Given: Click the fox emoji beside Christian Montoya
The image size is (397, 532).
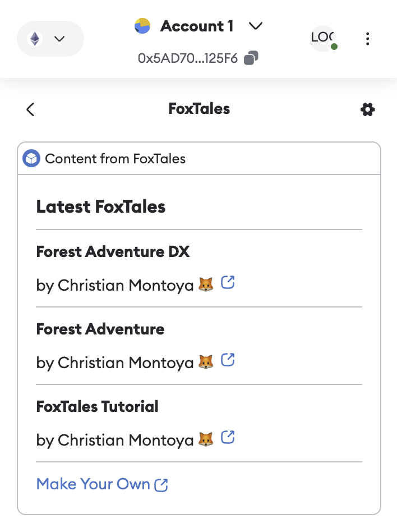Looking at the screenshot, I should (x=207, y=285).
